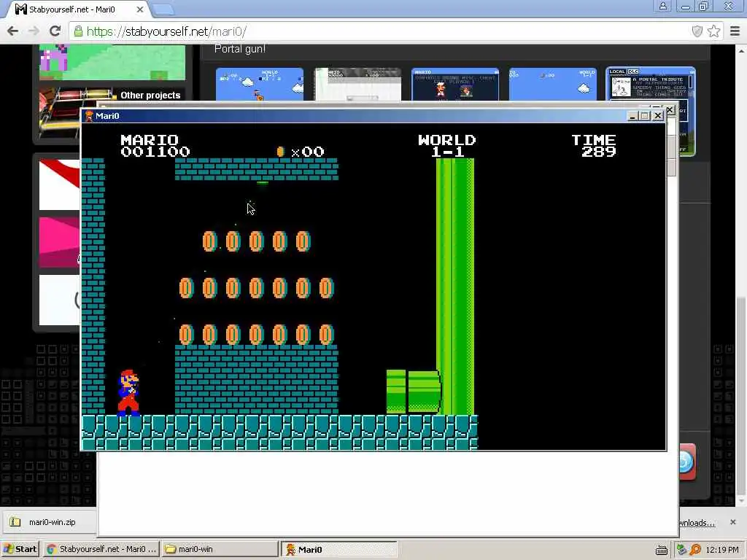Click the sideways green pipe entrance
The height and width of the screenshot is (560, 747).
(x=414, y=391)
